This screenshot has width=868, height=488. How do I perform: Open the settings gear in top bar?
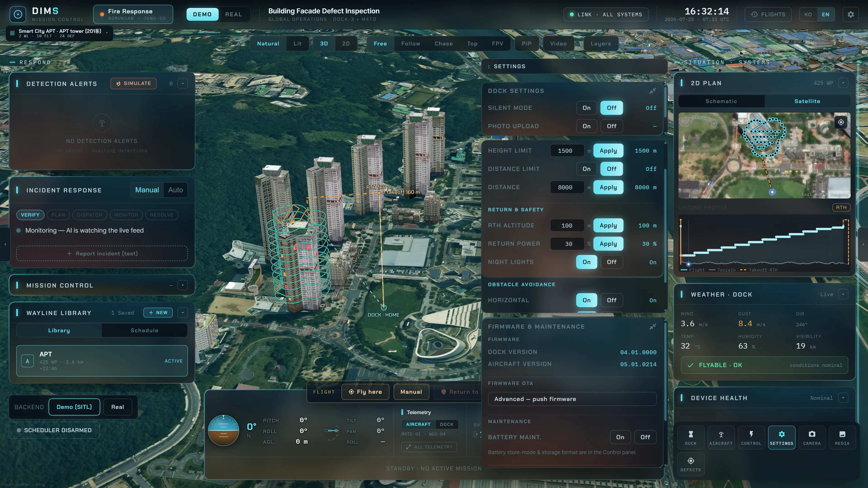point(851,14)
